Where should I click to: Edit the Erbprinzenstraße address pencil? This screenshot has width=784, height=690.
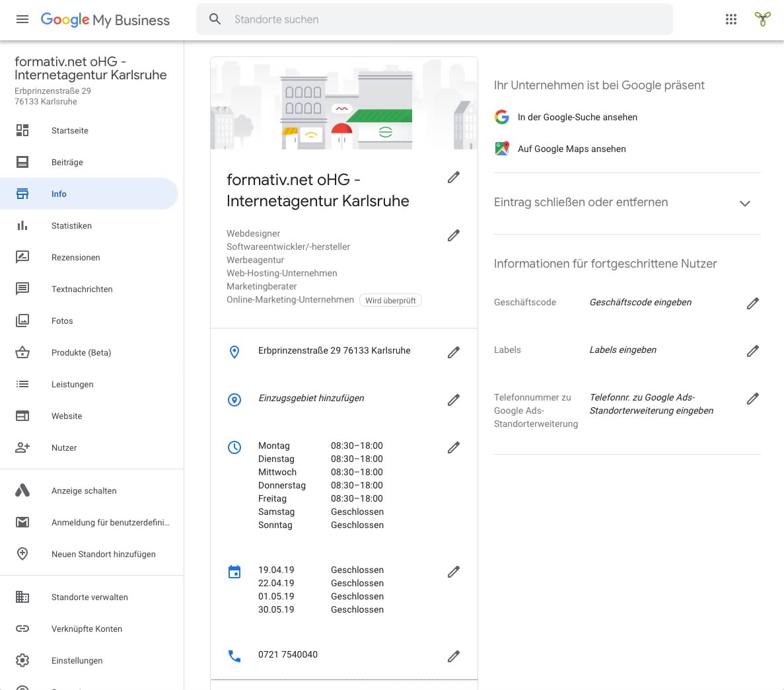[454, 353]
